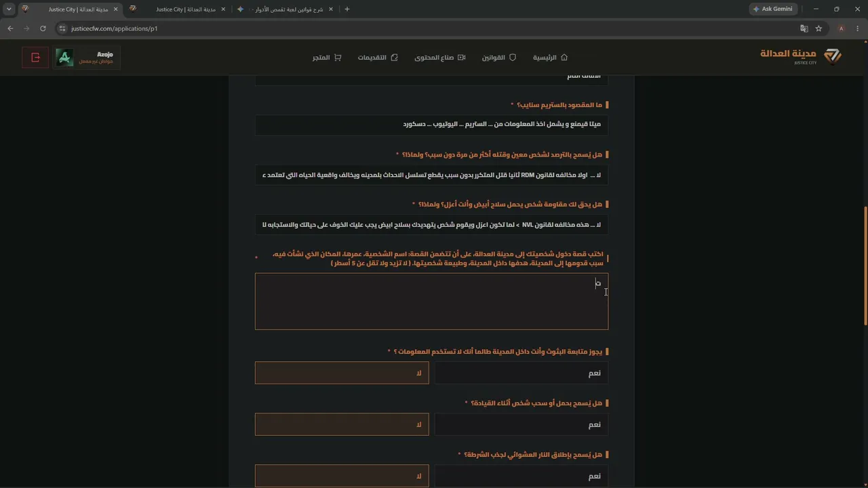
Task: Click the red logout icon button
Action: point(35,58)
